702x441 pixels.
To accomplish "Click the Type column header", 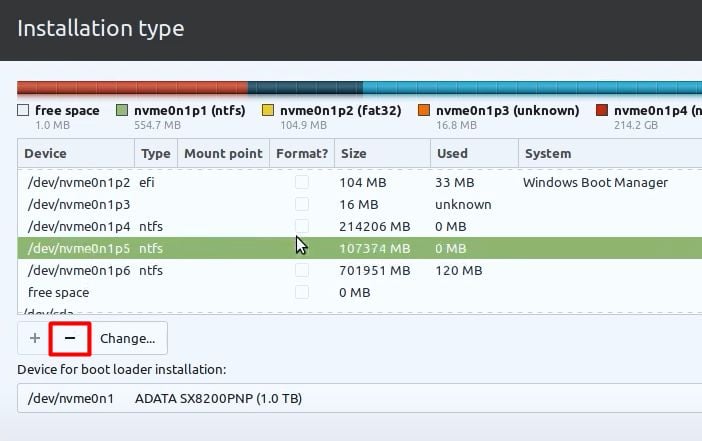I will click(x=155, y=154).
